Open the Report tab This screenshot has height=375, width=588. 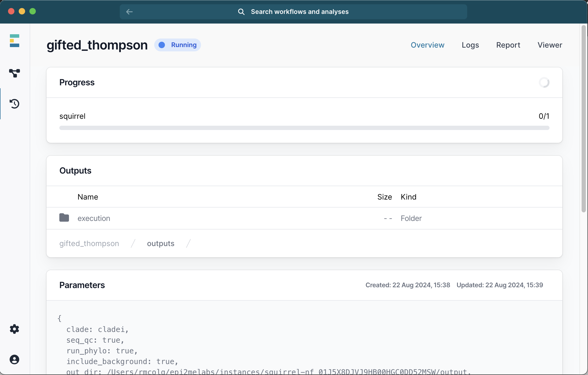pyautogui.click(x=508, y=45)
